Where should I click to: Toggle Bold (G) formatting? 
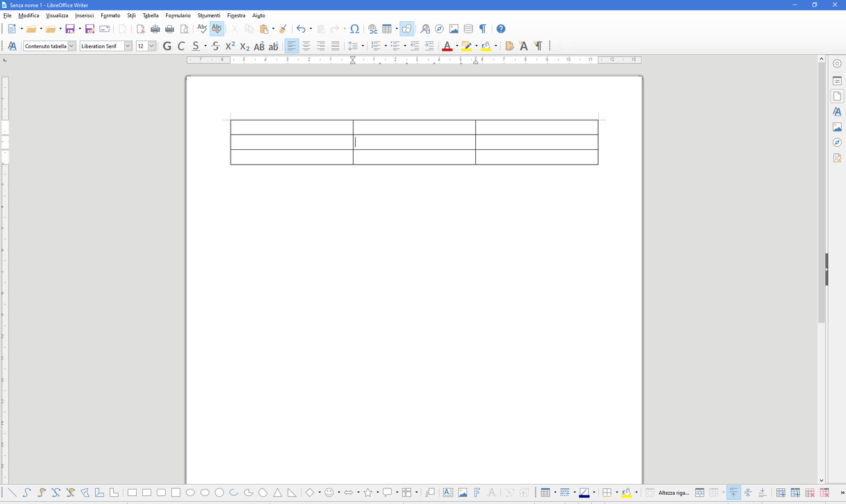point(167,46)
